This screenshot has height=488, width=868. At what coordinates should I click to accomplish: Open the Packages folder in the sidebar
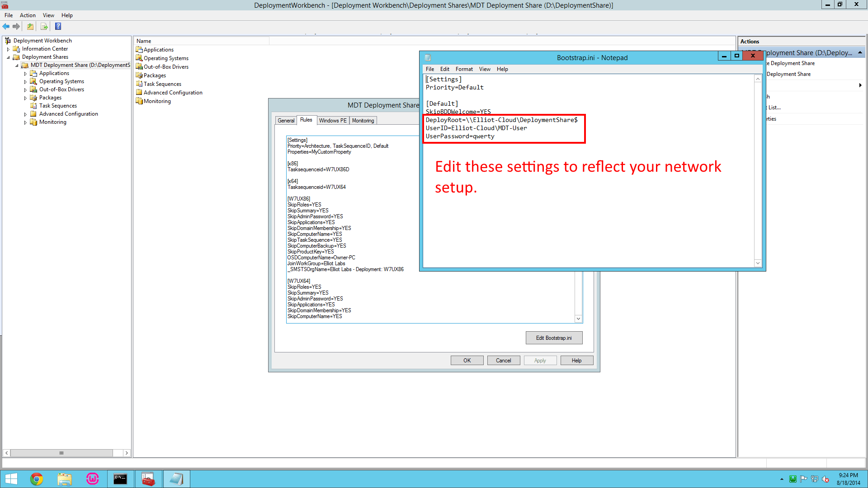coord(50,98)
